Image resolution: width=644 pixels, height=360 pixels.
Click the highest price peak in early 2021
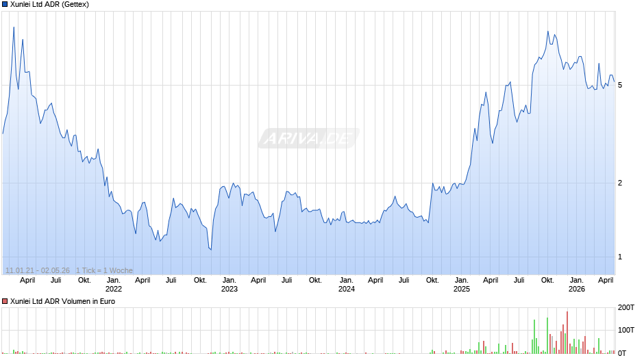tap(14, 27)
